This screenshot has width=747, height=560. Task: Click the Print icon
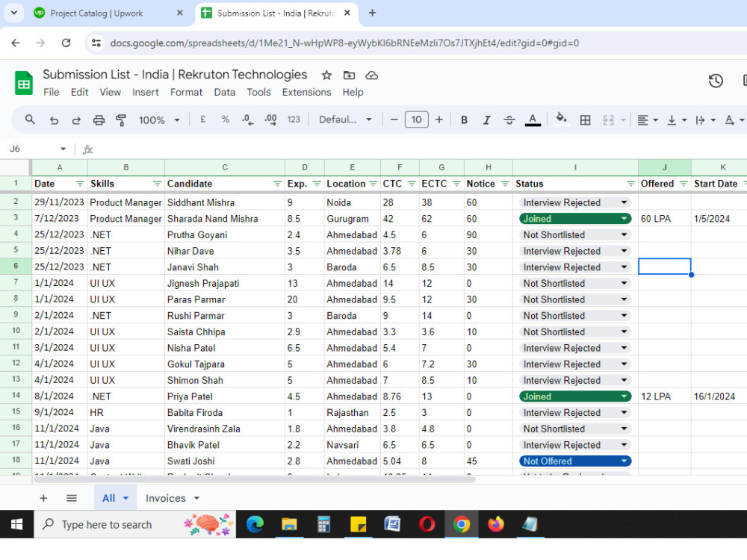[99, 120]
